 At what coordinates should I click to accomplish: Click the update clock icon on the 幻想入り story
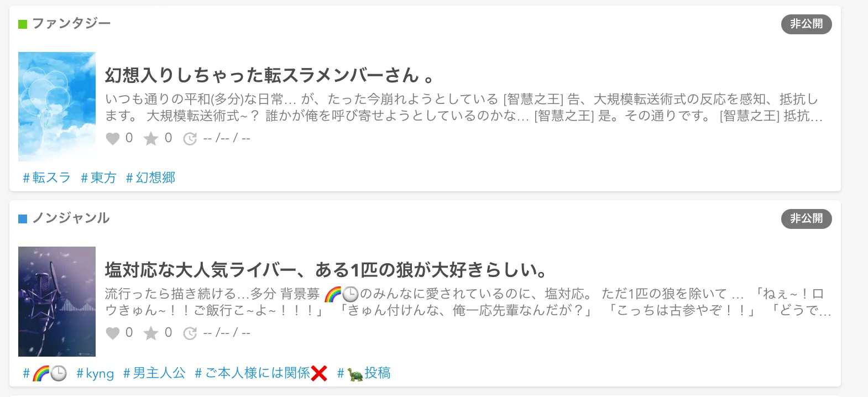190,139
